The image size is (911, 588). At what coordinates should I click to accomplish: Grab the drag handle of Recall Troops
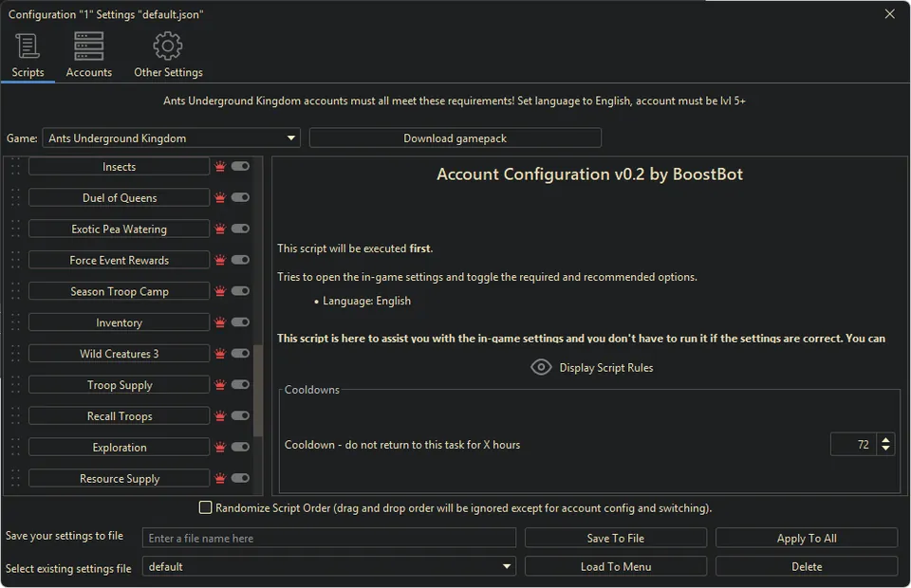pyautogui.click(x=16, y=416)
